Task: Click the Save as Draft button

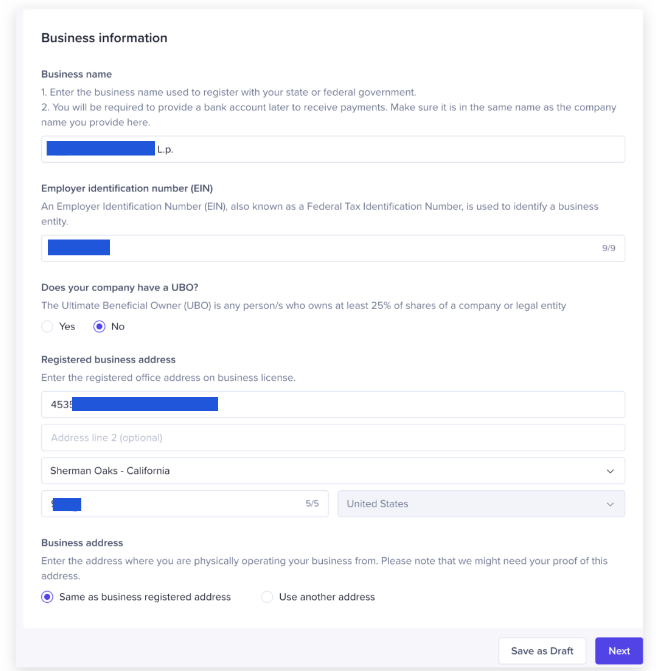Action: point(542,651)
